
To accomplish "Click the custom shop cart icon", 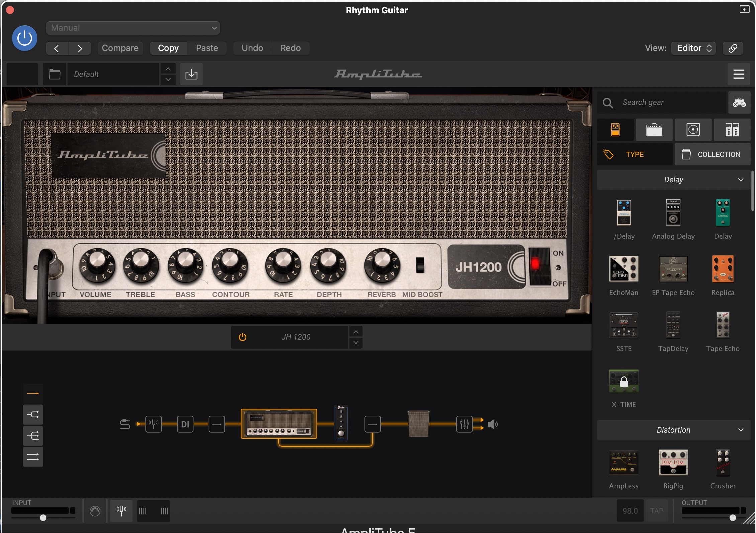I will pyautogui.click(x=739, y=102).
